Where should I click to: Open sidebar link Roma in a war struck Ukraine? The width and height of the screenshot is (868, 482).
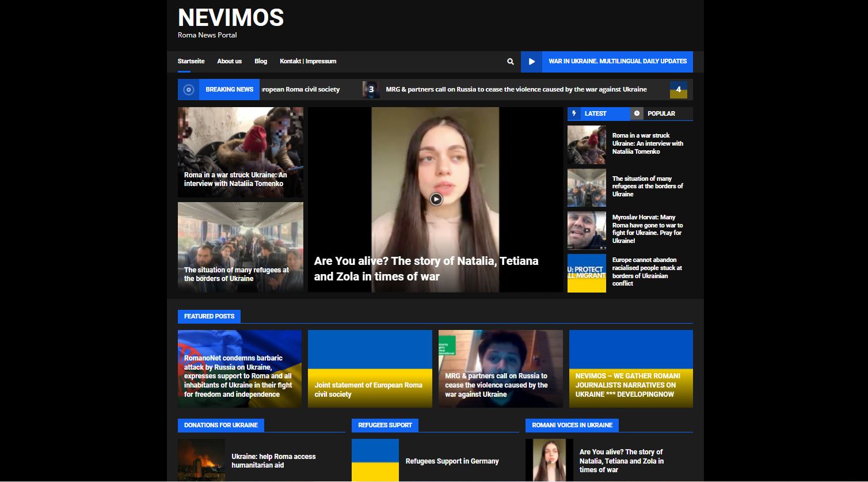pos(648,143)
